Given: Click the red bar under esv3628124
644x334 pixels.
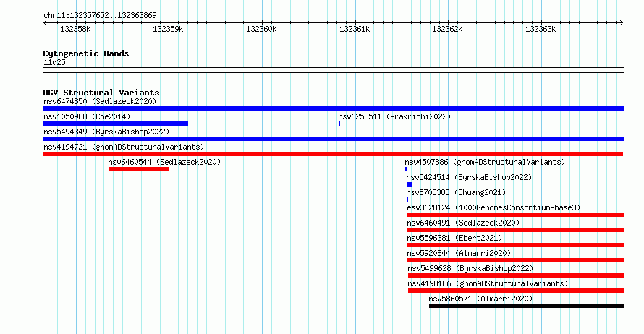Looking at the screenshot, I should pyautogui.click(x=515, y=215).
